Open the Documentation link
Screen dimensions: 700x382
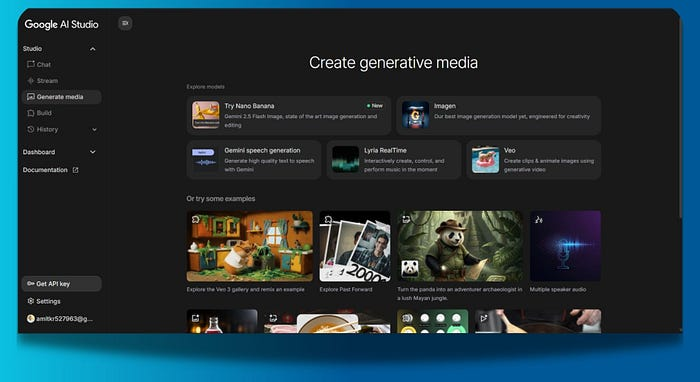[x=45, y=170]
